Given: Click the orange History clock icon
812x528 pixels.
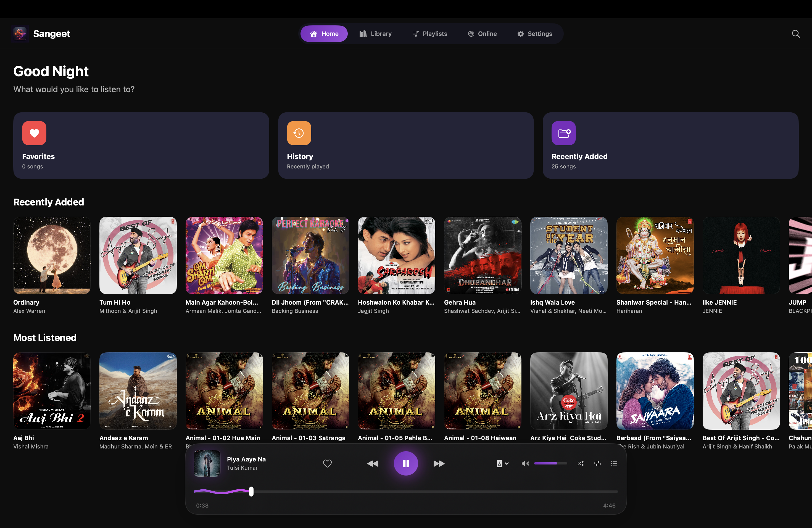Looking at the screenshot, I should tap(299, 133).
